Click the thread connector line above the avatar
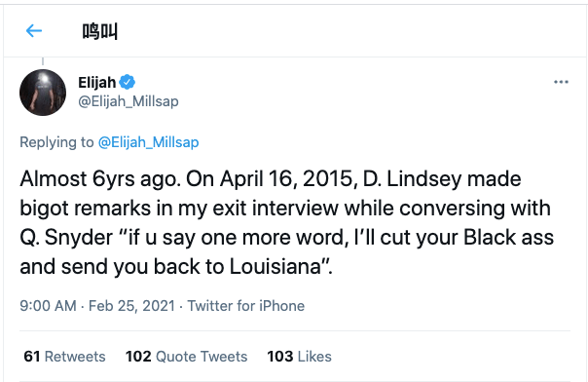The image size is (588, 382). (43, 61)
